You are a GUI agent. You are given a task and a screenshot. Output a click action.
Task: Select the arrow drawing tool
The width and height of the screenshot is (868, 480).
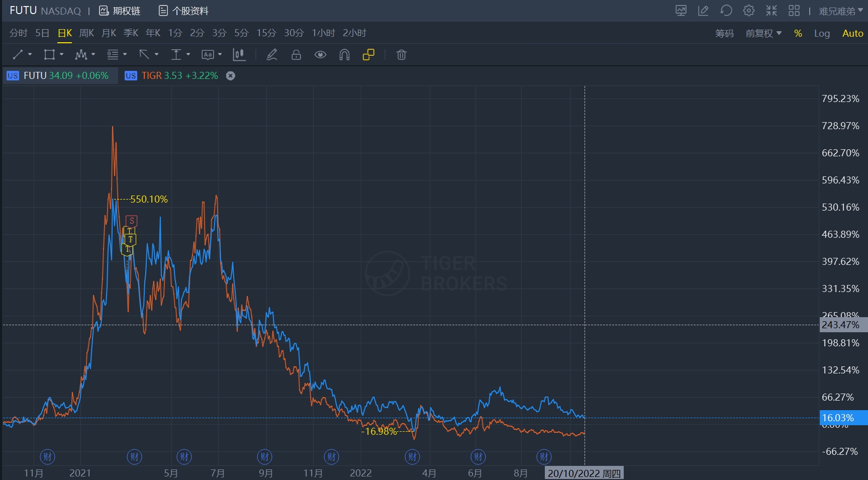144,54
